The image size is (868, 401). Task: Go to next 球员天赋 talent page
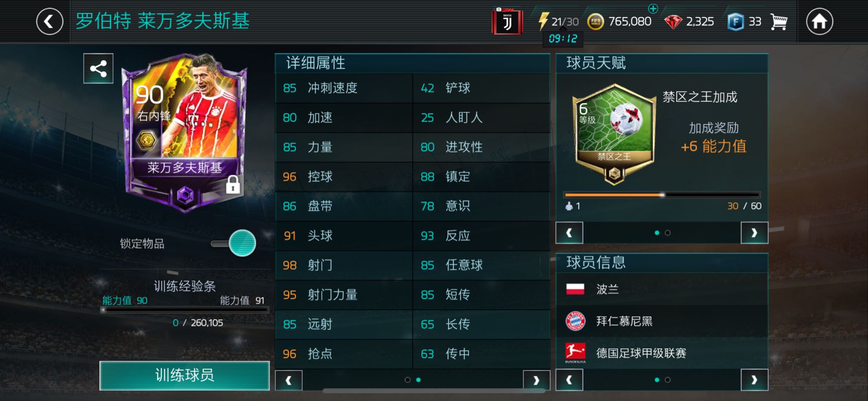[754, 233]
